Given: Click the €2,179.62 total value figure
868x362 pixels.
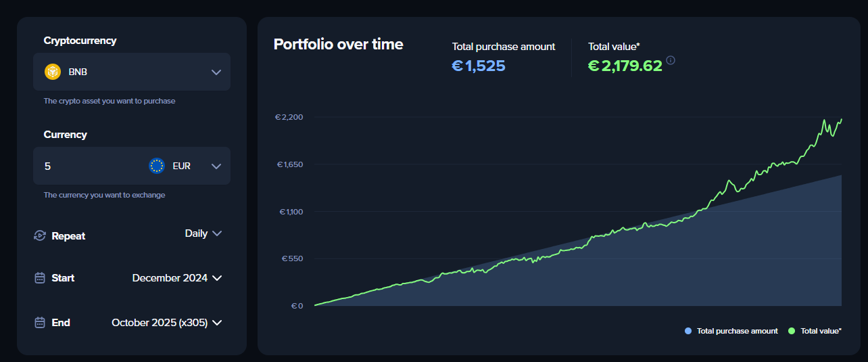Looking at the screenshot, I should (x=625, y=66).
